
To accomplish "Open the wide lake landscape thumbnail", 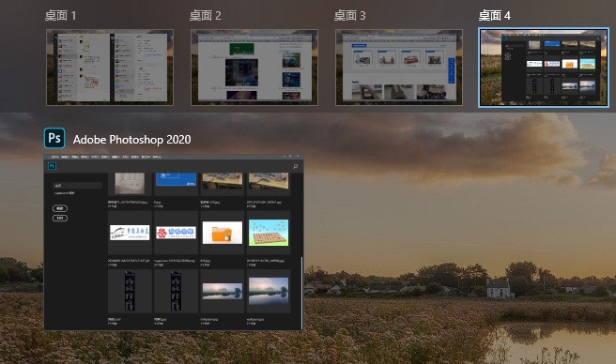I will [x=223, y=292].
